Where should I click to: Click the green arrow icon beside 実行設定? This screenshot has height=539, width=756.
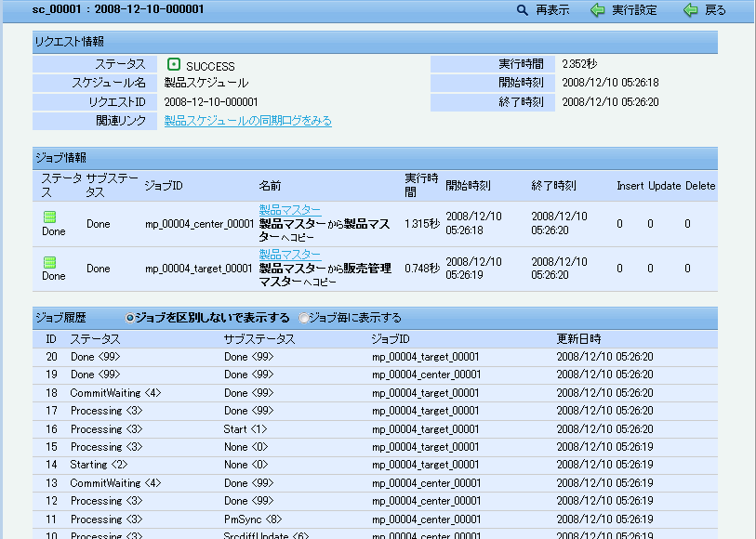[x=597, y=9]
